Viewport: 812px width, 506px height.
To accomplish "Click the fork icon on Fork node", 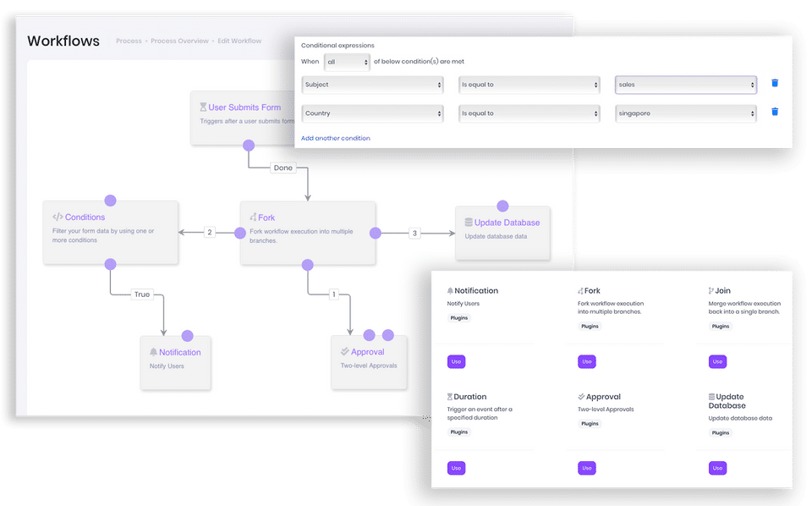I will pos(253,217).
